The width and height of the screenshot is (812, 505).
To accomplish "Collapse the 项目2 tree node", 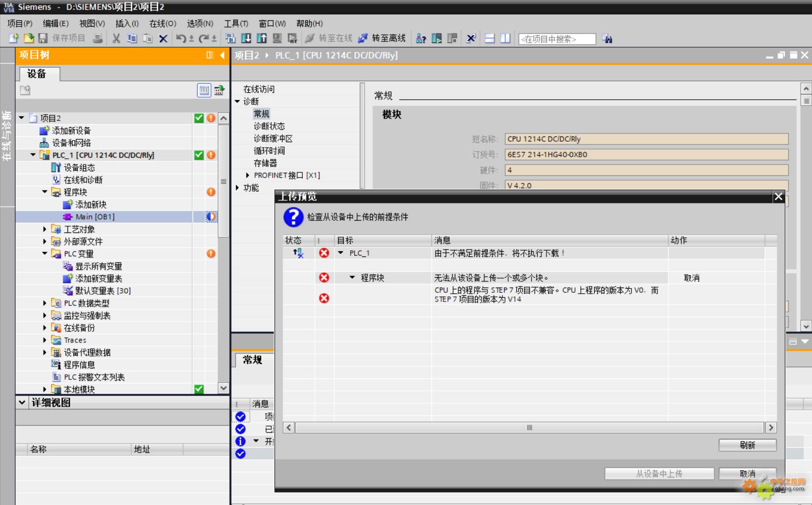I will point(22,118).
